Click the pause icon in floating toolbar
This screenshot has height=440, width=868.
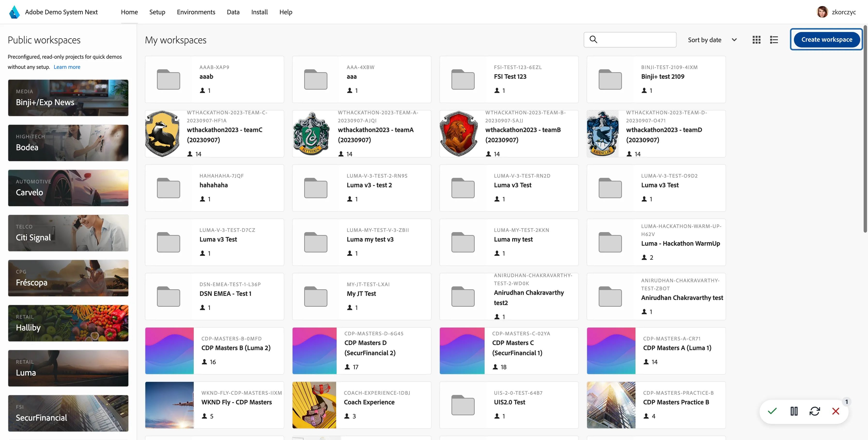click(794, 411)
